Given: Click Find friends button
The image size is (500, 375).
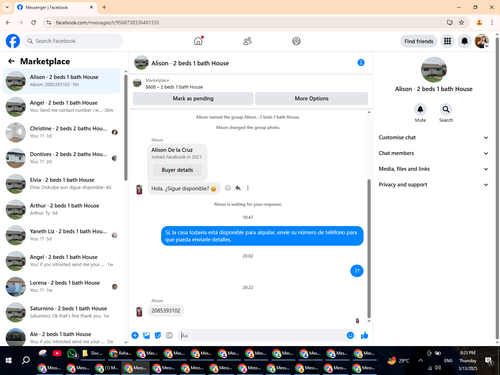Looking at the screenshot, I should tap(419, 41).
